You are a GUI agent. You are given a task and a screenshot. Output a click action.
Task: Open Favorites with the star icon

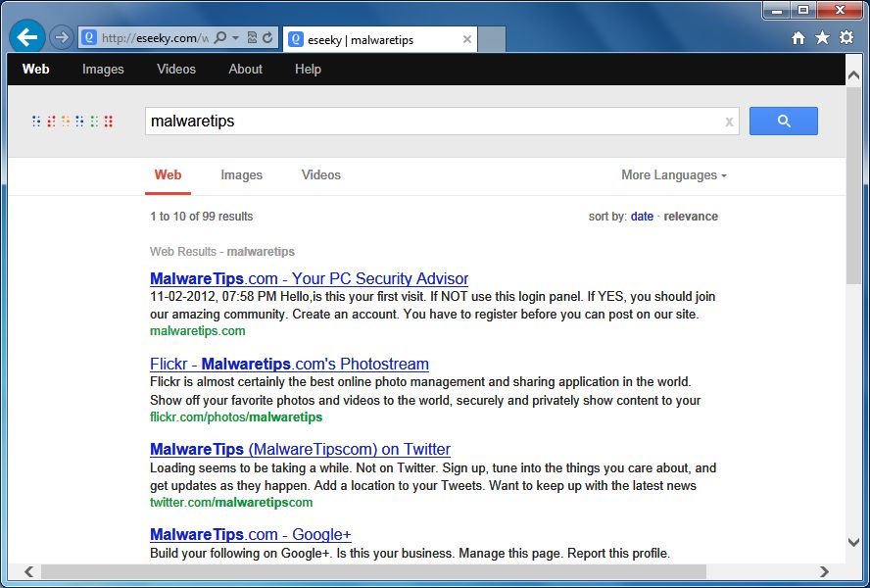click(822, 38)
